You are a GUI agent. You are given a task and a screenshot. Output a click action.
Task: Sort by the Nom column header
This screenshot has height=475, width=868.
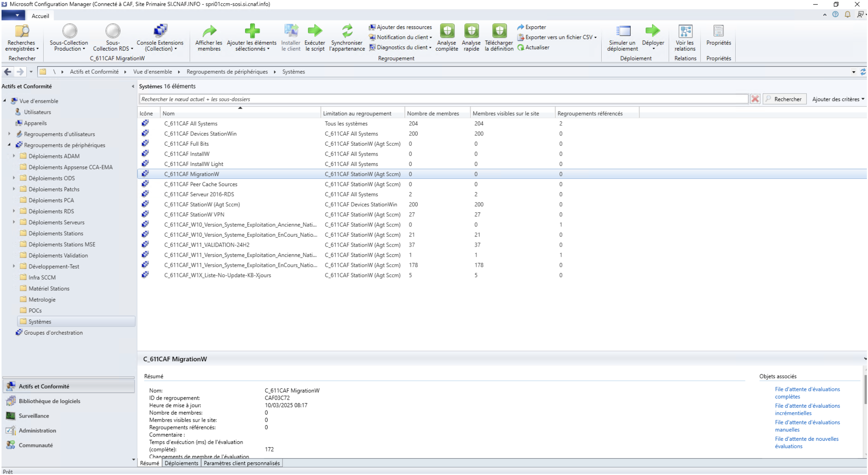[240, 113]
